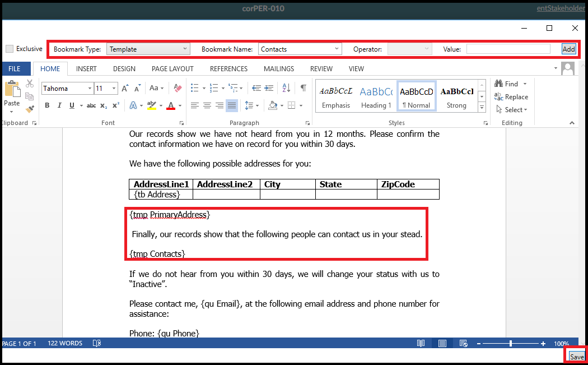Switch to the REVIEW tab
Image resolution: width=588 pixels, height=365 pixels.
pyautogui.click(x=321, y=69)
